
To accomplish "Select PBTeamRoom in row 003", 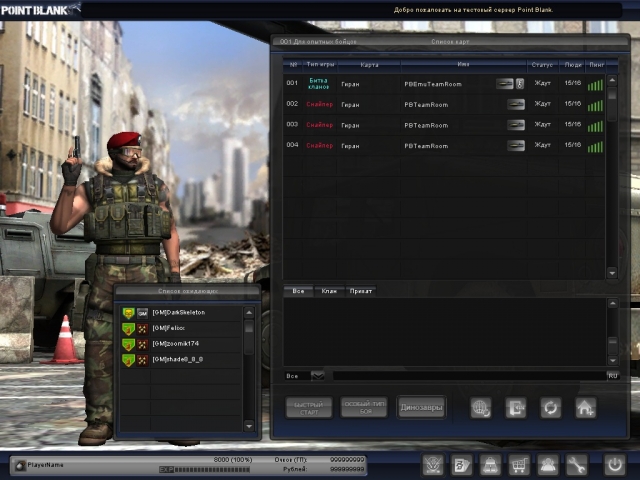I will pyautogui.click(x=426, y=125).
